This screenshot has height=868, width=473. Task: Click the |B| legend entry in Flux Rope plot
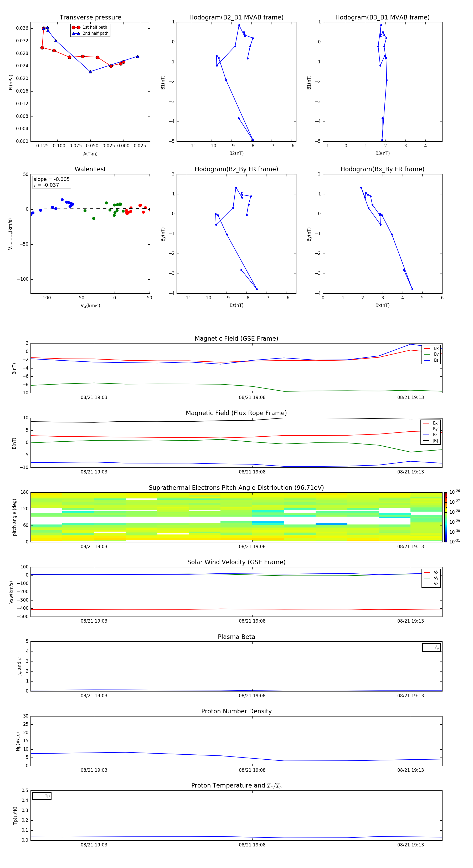431,441
